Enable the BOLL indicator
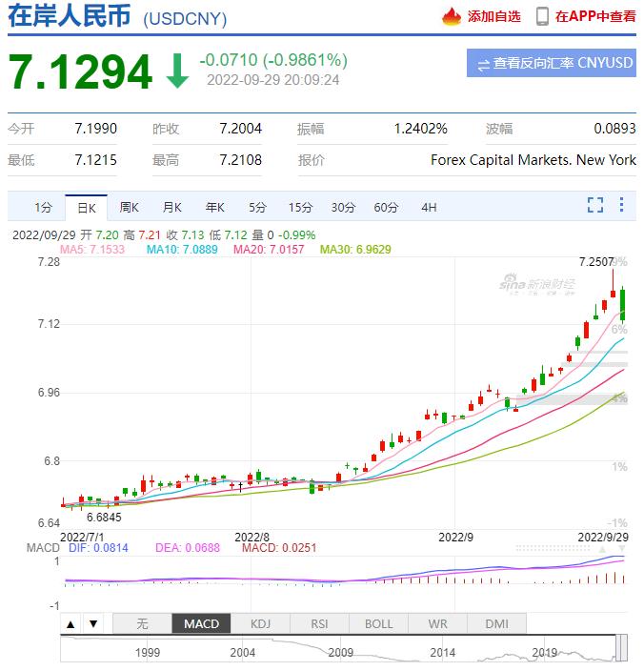Screen dimensions: 644x671 pos(378,624)
